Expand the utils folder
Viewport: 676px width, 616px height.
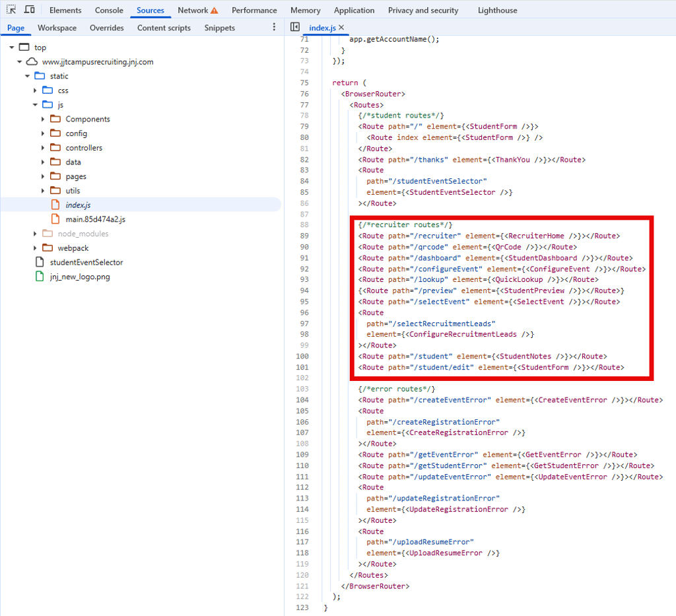click(43, 191)
